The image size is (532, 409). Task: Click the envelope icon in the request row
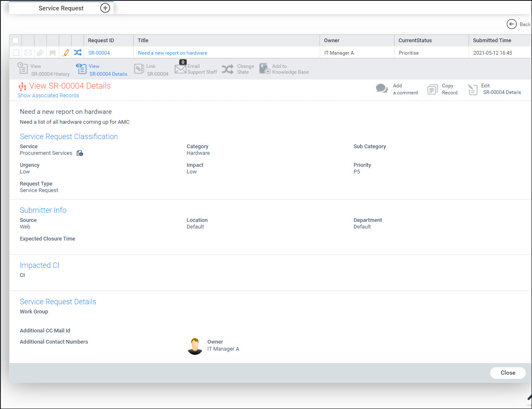28,53
